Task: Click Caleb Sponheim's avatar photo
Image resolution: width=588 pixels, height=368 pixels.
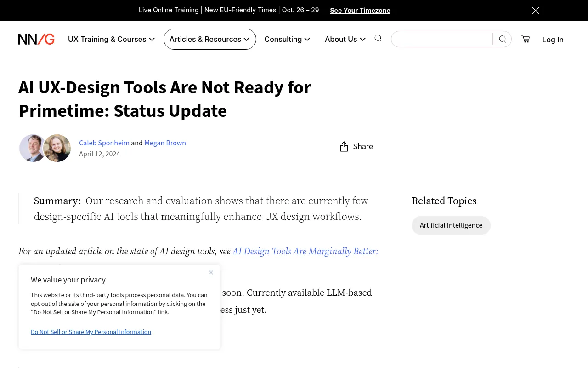Action: coord(31,148)
